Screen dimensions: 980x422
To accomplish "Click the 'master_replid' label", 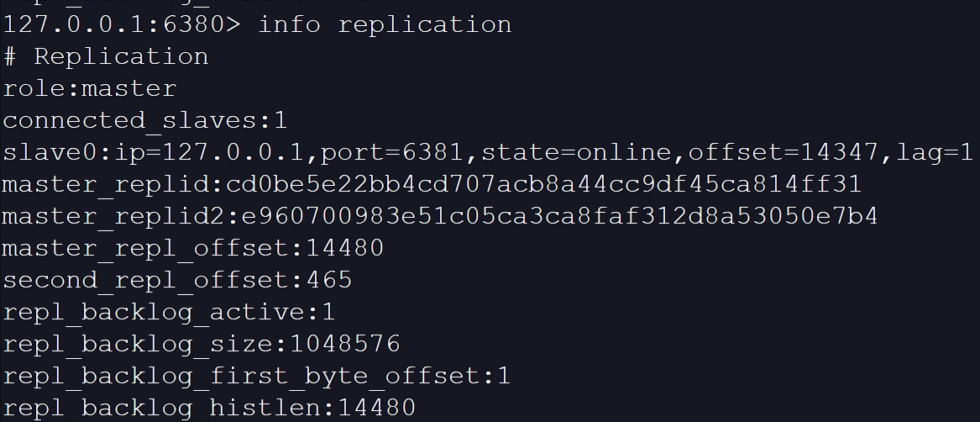I will [x=106, y=184].
